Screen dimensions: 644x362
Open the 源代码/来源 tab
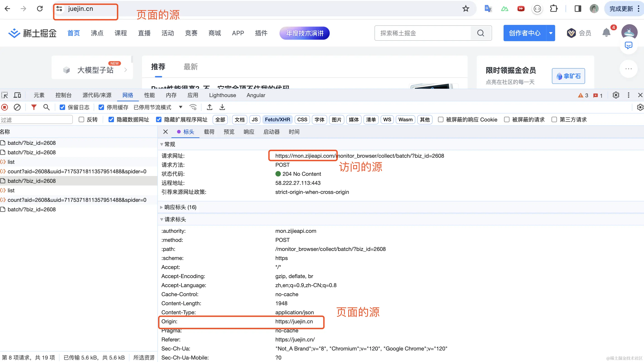pyautogui.click(x=97, y=95)
